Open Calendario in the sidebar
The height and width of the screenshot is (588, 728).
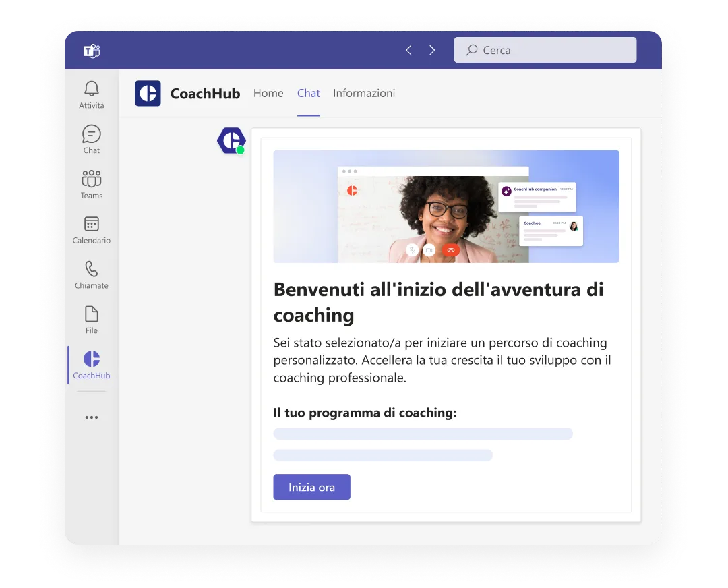tap(92, 229)
